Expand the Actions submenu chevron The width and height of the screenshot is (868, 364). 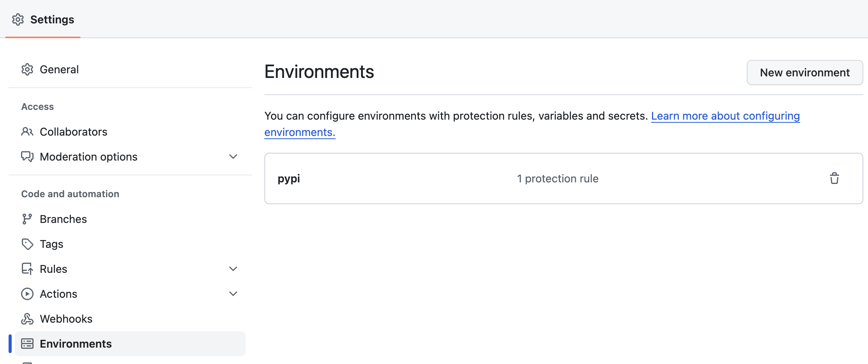[233, 294]
